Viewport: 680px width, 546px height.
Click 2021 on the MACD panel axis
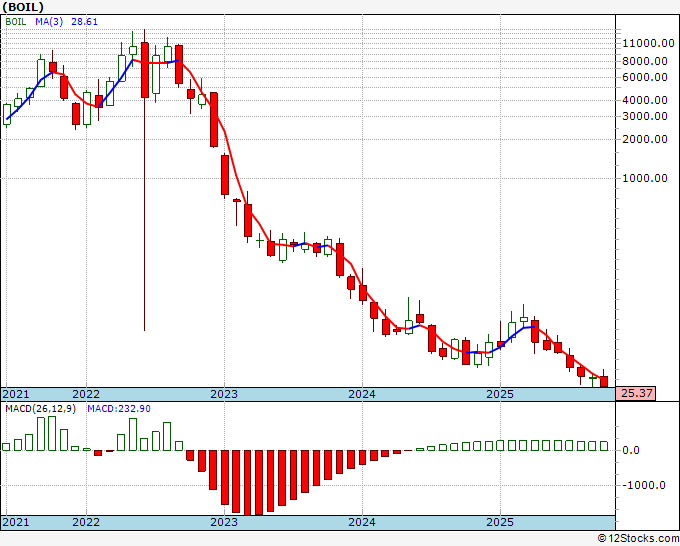[16, 522]
